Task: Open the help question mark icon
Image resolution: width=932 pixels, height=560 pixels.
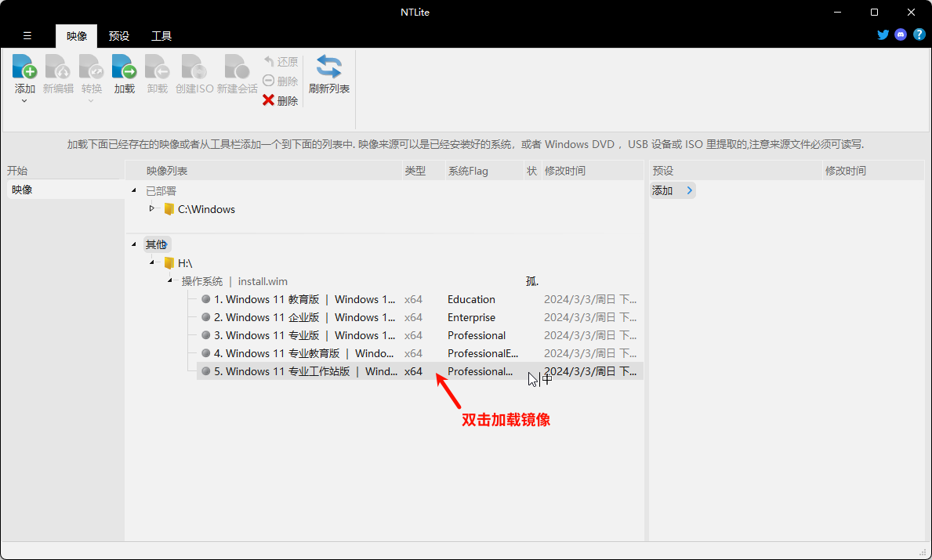Action: point(919,34)
